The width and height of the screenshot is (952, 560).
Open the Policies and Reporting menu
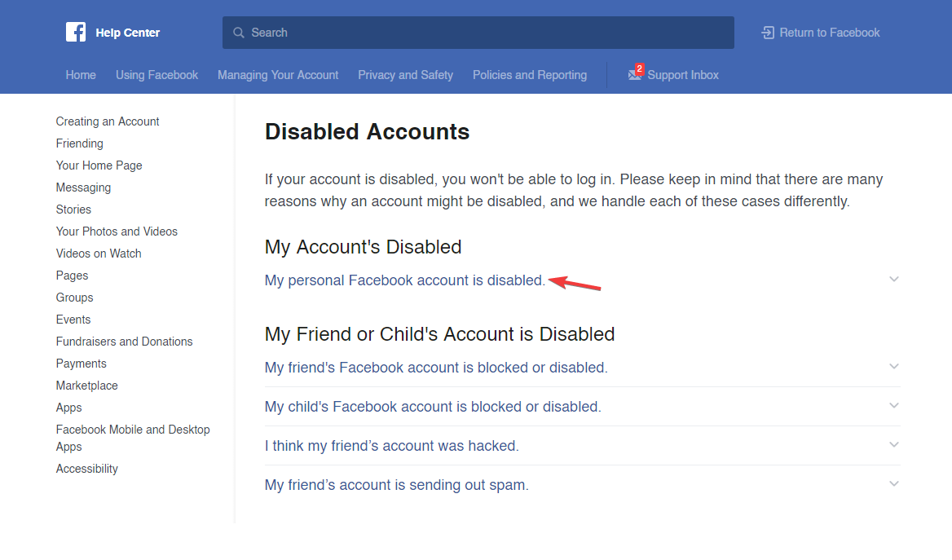point(530,75)
